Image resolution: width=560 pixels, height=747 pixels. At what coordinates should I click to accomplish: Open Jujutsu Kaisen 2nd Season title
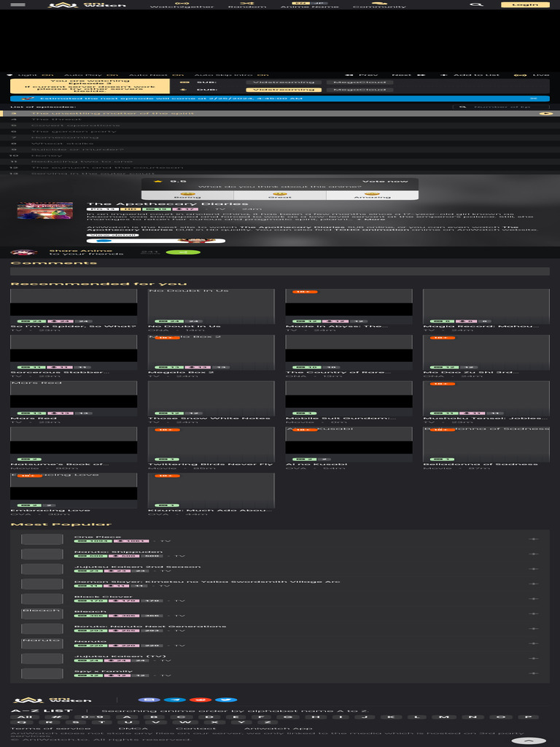click(x=137, y=566)
